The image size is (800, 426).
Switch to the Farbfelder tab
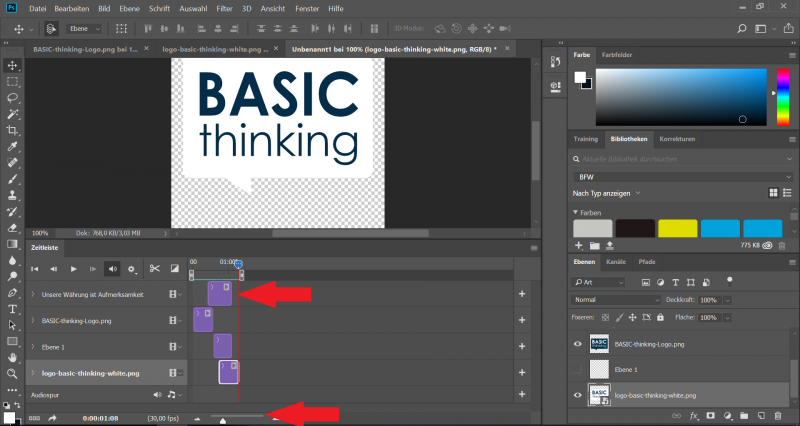616,55
